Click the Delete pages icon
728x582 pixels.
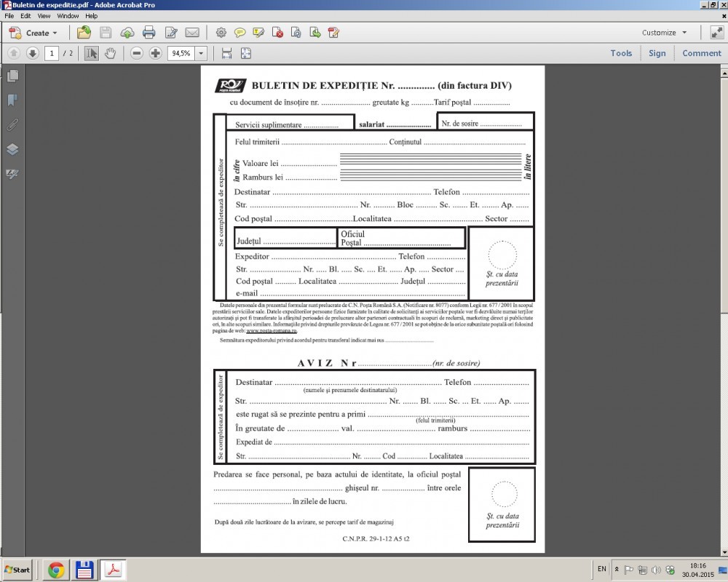pos(277,33)
